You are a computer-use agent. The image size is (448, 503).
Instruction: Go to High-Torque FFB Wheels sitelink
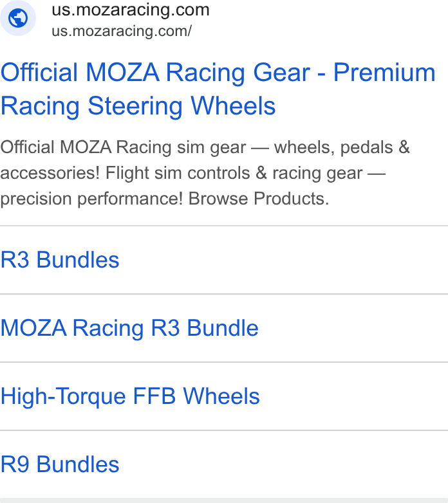pos(130,396)
